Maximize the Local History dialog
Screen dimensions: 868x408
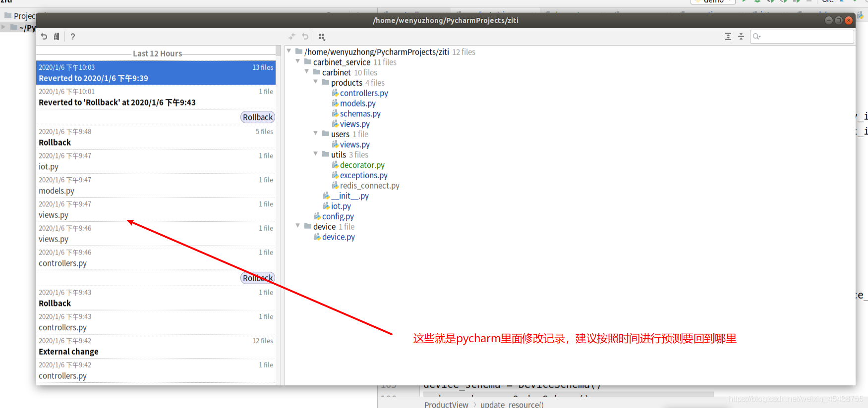[x=838, y=20]
